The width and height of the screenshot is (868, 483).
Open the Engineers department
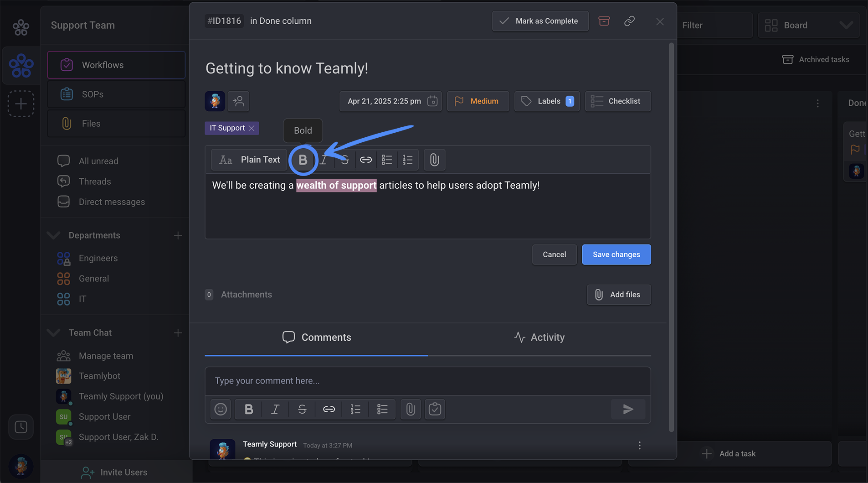click(x=98, y=258)
